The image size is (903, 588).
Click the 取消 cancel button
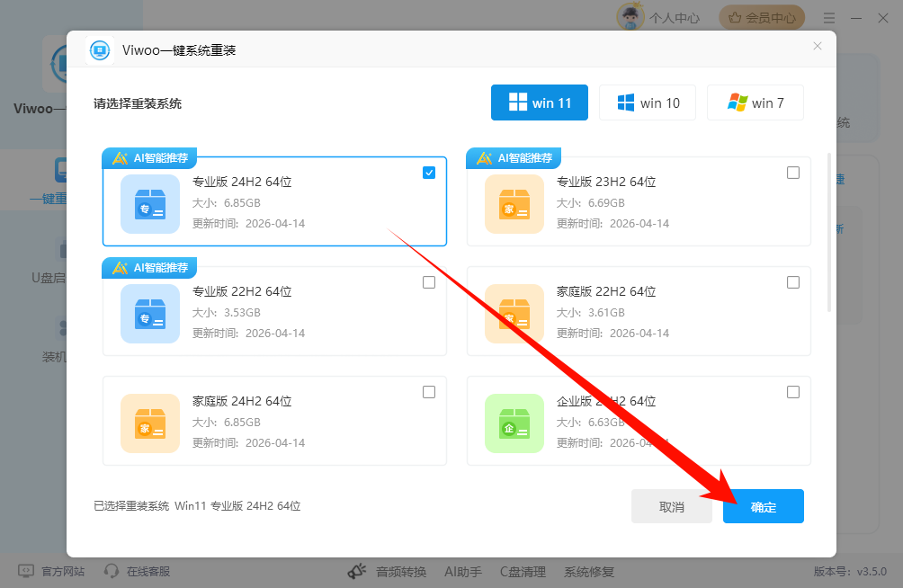tap(672, 506)
